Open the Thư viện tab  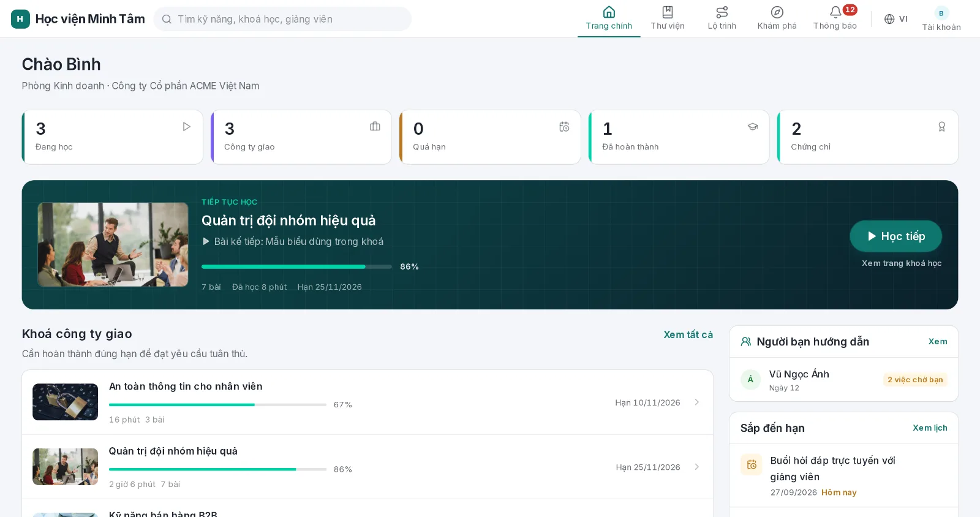click(668, 19)
